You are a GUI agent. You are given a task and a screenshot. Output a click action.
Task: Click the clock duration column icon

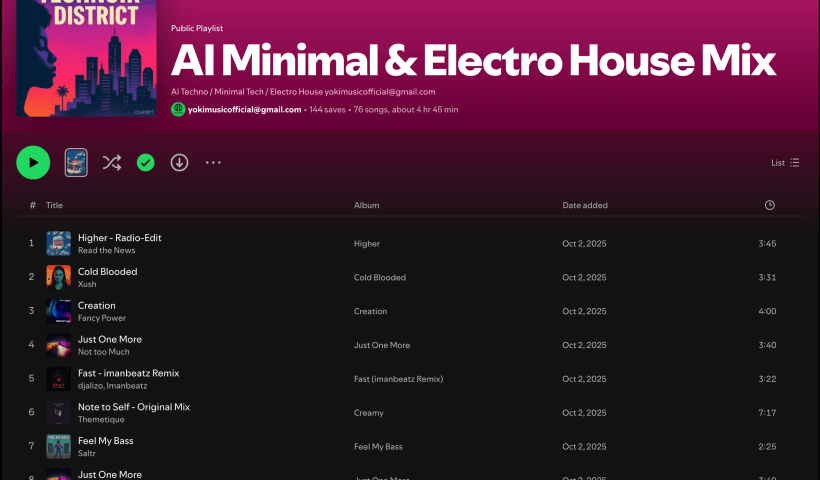(769, 205)
